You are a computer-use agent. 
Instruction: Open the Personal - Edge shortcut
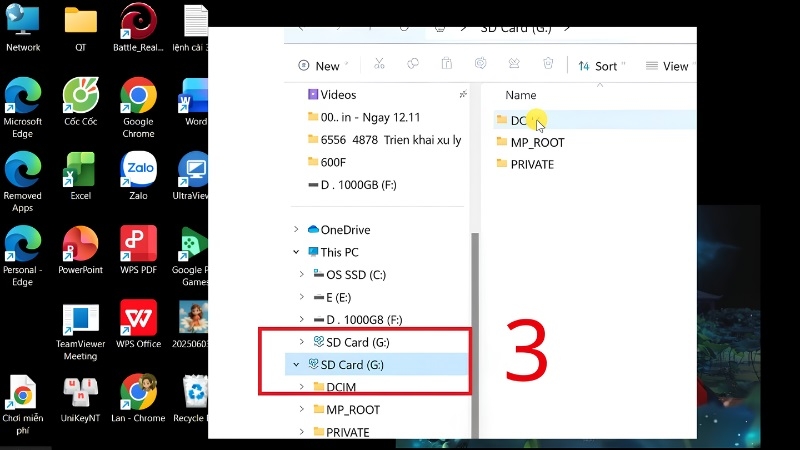(x=22, y=256)
